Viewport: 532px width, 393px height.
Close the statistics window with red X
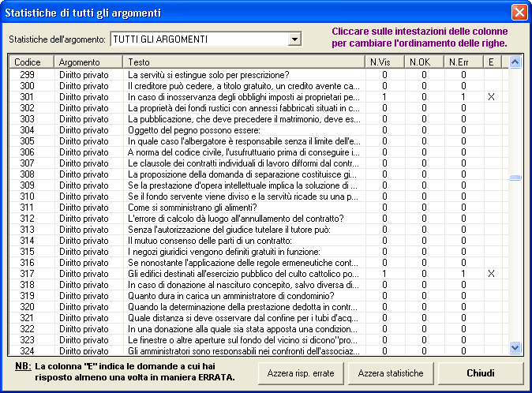click(x=519, y=13)
